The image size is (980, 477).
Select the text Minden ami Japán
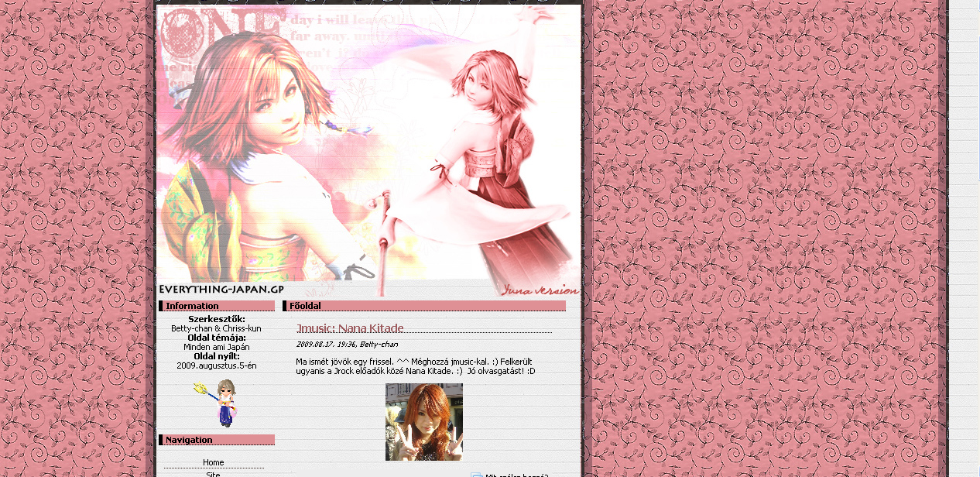point(217,347)
